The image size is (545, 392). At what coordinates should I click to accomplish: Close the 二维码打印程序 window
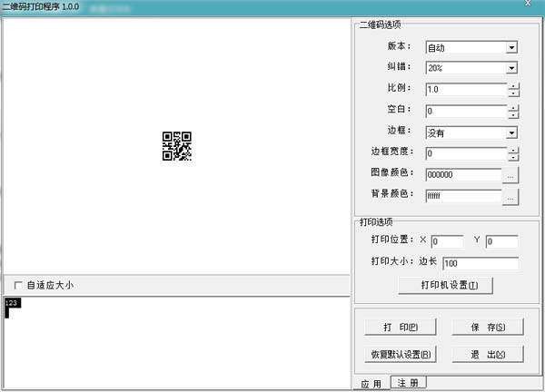coord(528,3)
